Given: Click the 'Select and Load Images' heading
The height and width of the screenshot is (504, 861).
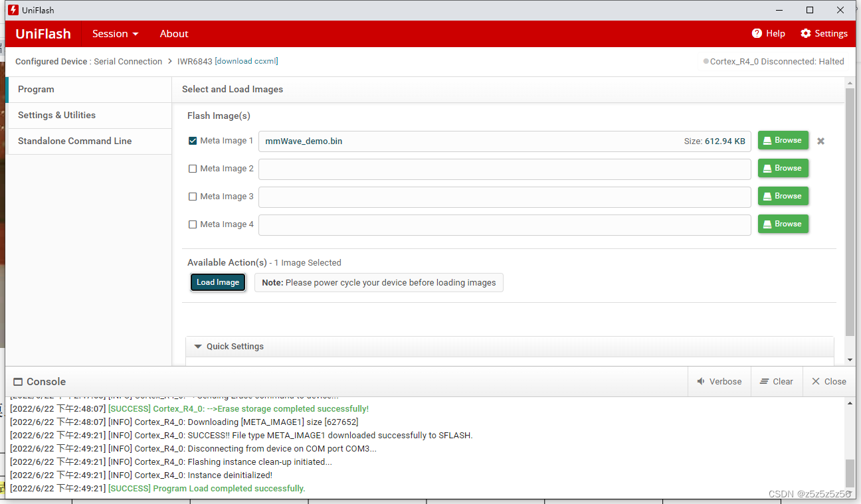Looking at the screenshot, I should click(x=233, y=90).
